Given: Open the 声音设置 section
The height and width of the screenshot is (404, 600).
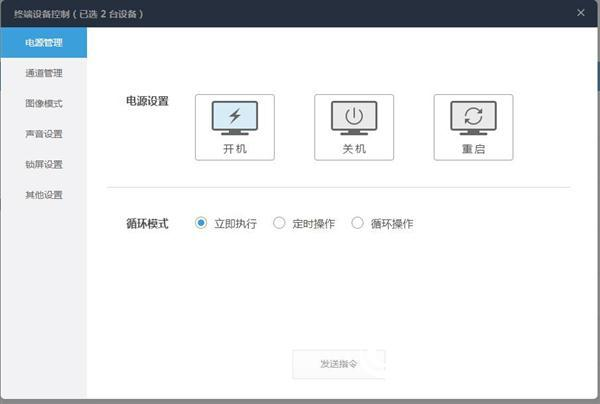Looking at the screenshot, I should (x=44, y=134).
